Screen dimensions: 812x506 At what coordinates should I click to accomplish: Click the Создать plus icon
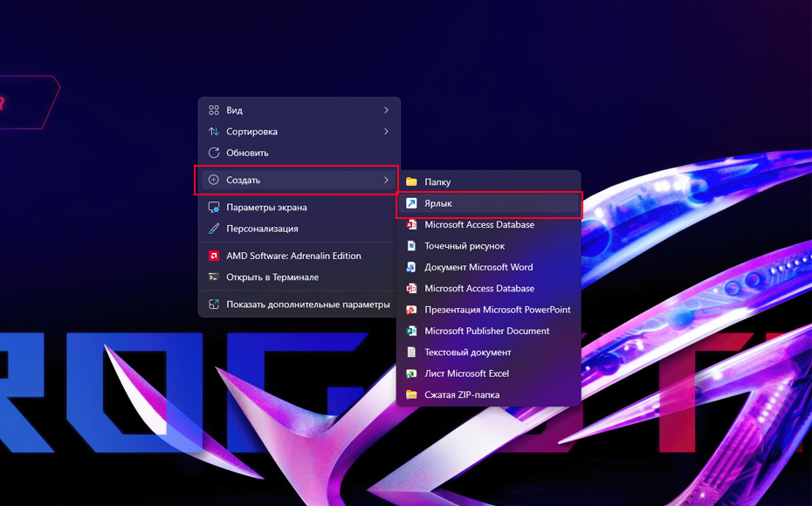[x=214, y=180]
